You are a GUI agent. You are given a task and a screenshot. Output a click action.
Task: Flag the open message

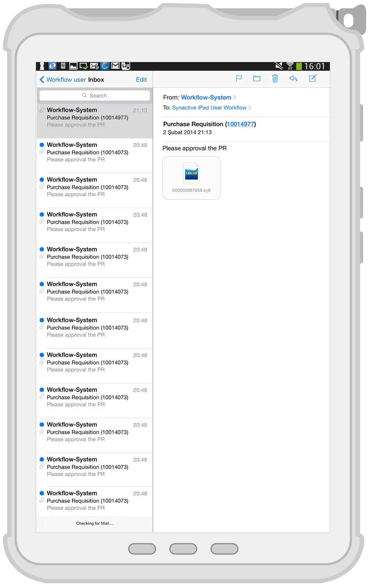(x=239, y=78)
